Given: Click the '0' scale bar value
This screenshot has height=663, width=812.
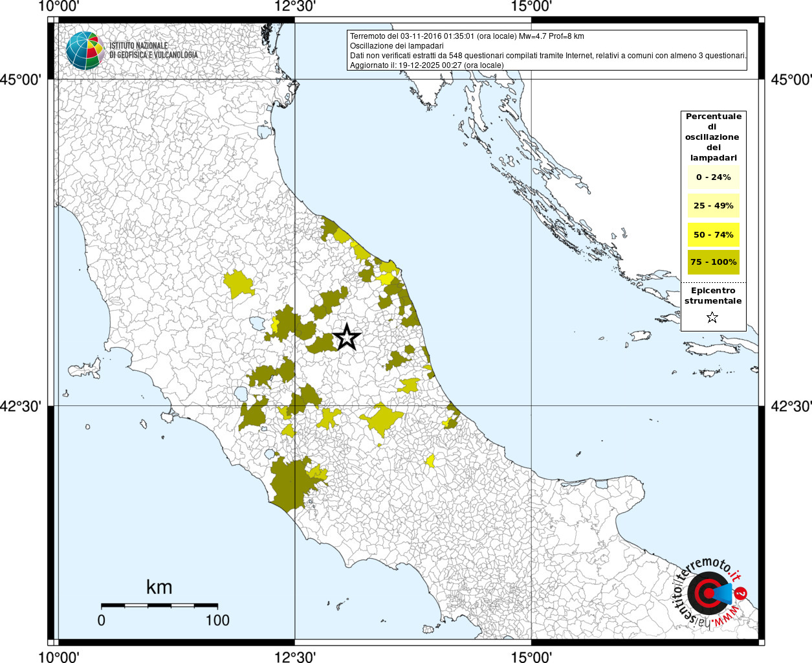Looking at the screenshot, I should coord(102,620).
